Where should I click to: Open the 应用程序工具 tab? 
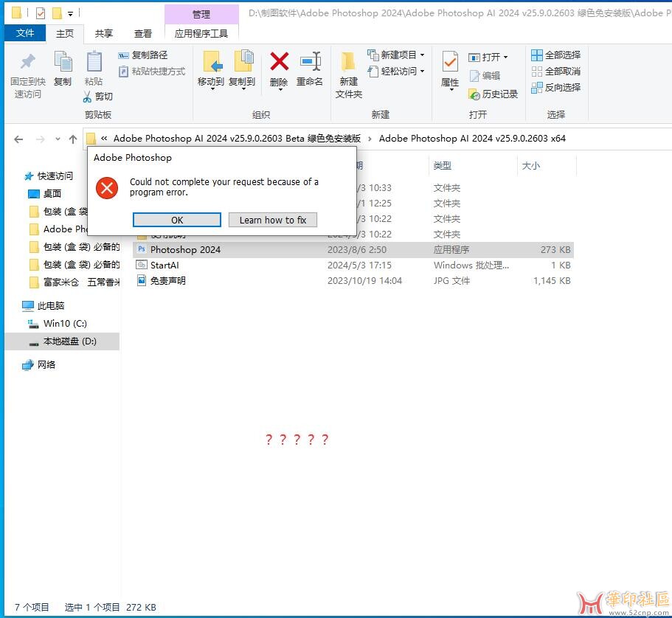pos(201,33)
